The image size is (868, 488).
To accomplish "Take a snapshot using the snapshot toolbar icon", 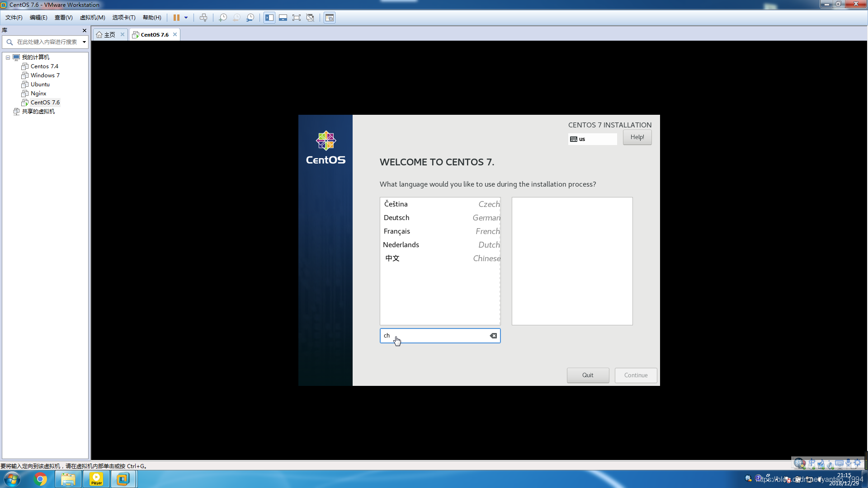I will 223,18.
